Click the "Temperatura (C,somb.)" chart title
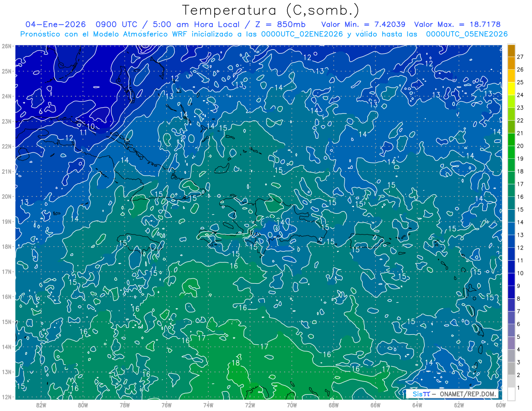Viewport: 532px width, 411px height. pos(271,10)
